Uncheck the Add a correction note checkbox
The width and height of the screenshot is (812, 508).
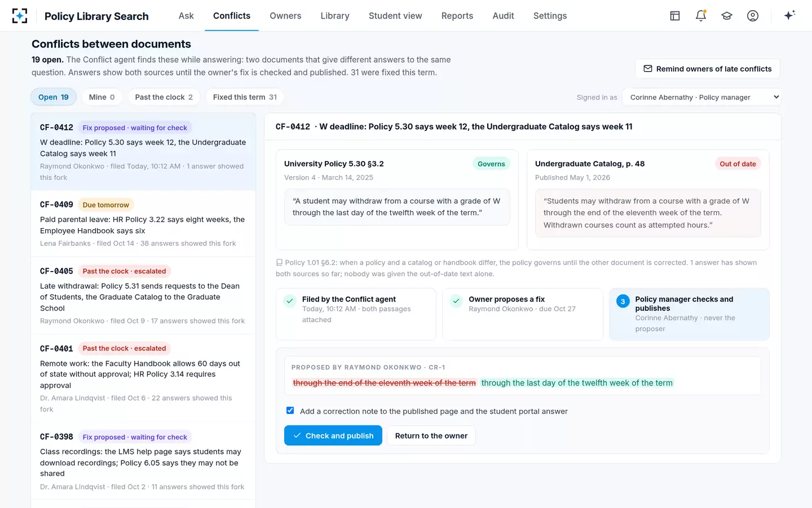[x=290, y=410]
